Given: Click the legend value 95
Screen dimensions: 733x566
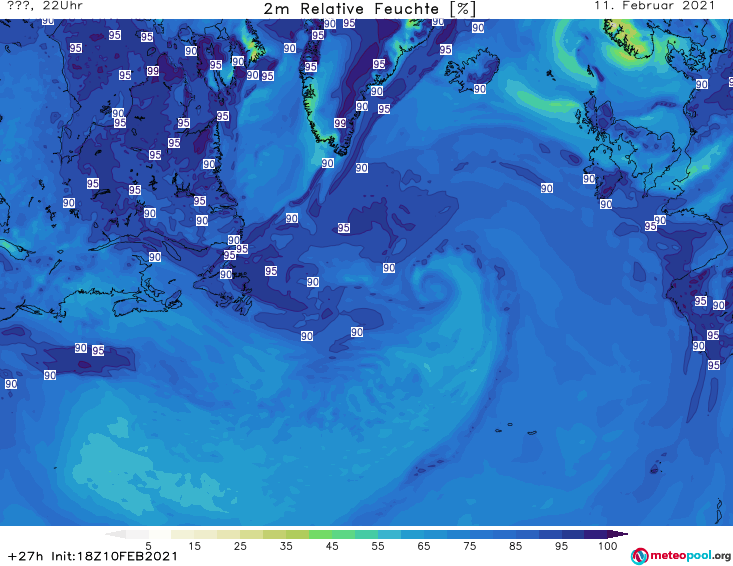Looking at the screenshot, I should coord(561,545).
